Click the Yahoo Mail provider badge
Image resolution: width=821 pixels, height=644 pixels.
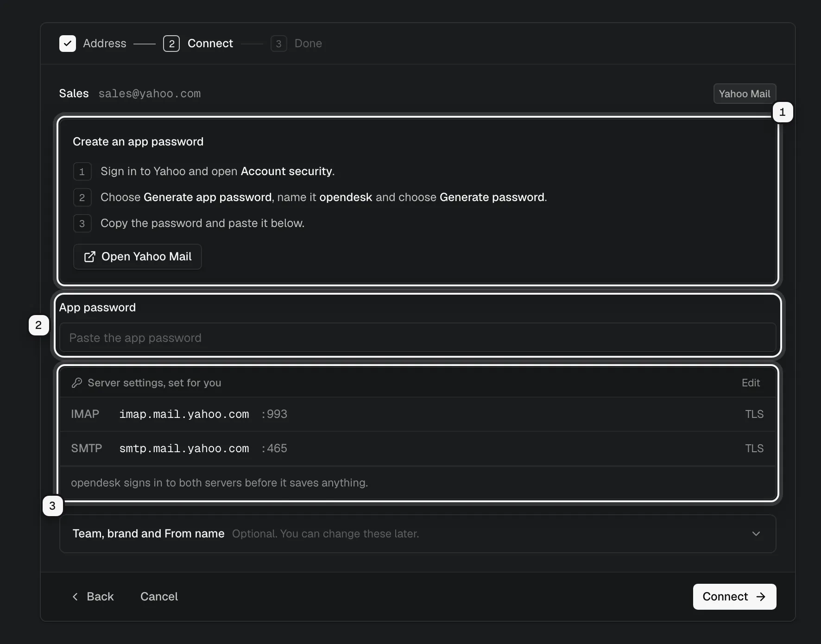pyautogui.click(x=745, y=94)
